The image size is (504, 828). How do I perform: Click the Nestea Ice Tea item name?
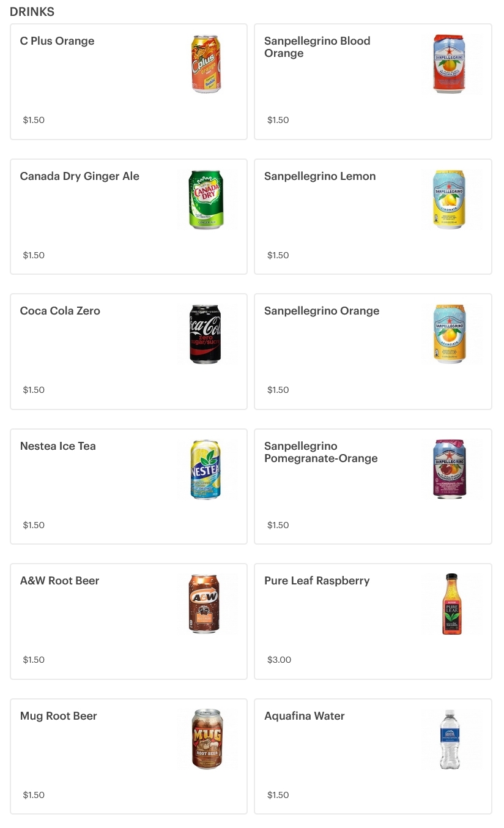[x=57, y=446]
